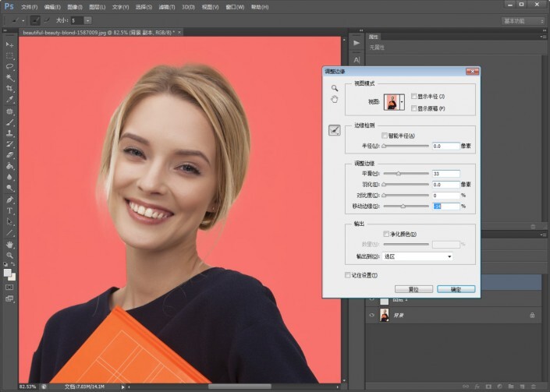
Task: Open the 选择(S) menu
Action: coord(144,6)
